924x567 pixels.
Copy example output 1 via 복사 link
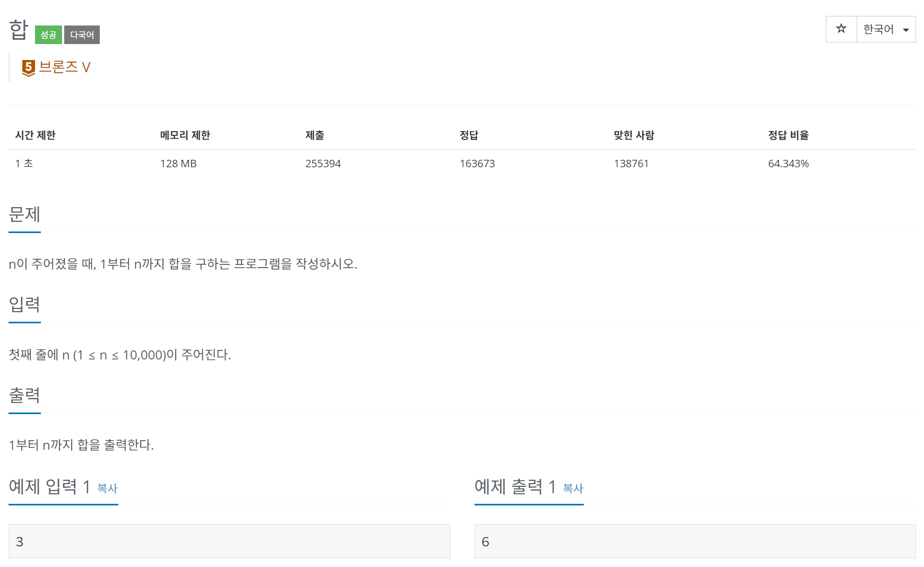[573, 488]
